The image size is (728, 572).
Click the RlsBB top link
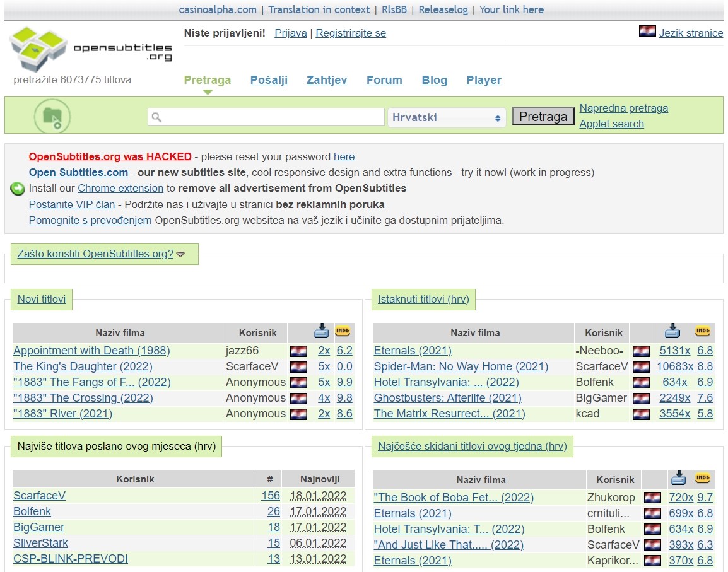(394, 9)
